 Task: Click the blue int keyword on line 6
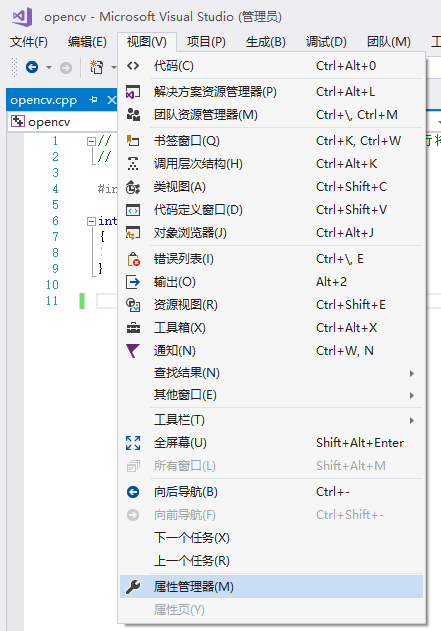click(107, 221)
